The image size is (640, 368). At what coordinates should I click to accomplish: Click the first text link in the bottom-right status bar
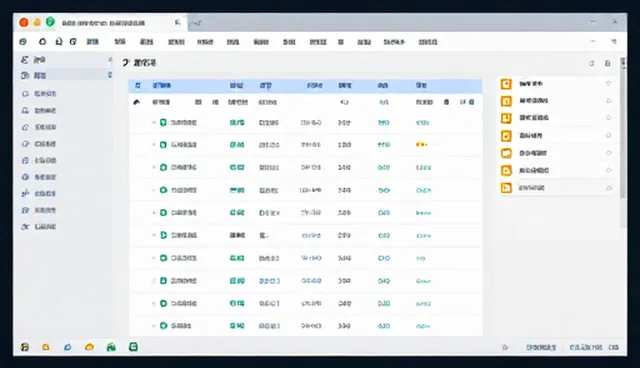coord(541,348)
